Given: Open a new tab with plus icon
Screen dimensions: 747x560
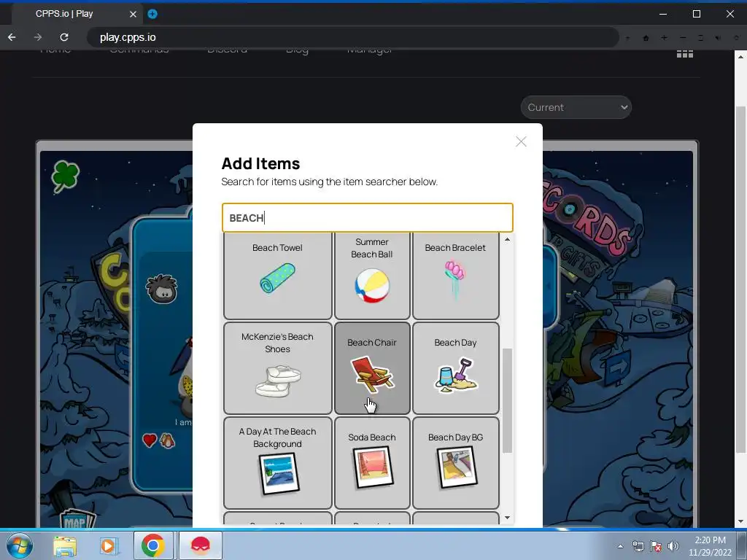Looking at the screenshot, I should point(152,14).
